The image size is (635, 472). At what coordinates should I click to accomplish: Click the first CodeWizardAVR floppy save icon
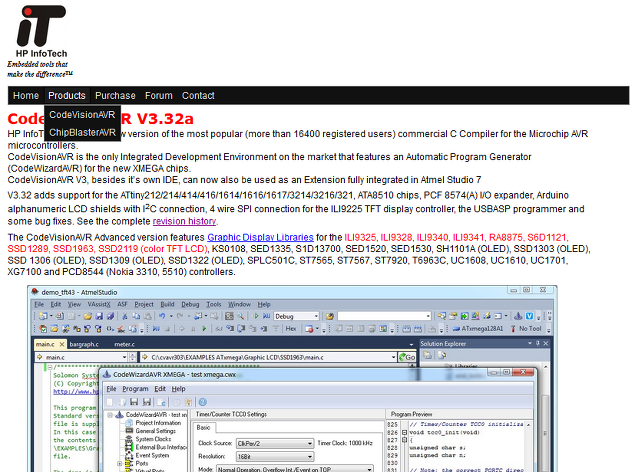[134, 402]
